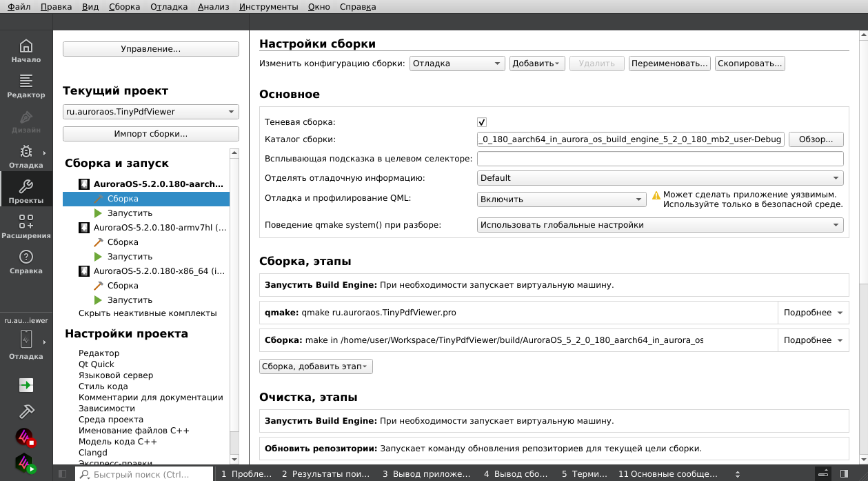Open the Справка help mode
Viewport: 868px width, 481px height.
[26, 262]
